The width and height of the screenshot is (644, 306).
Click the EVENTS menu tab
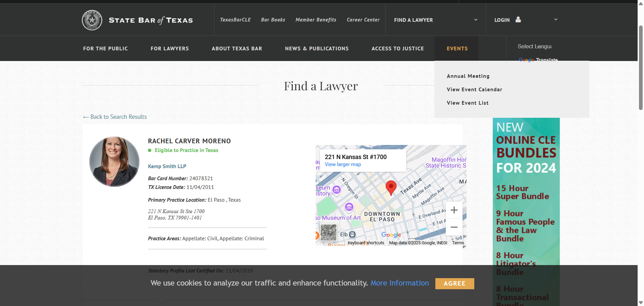click(457, 49)
